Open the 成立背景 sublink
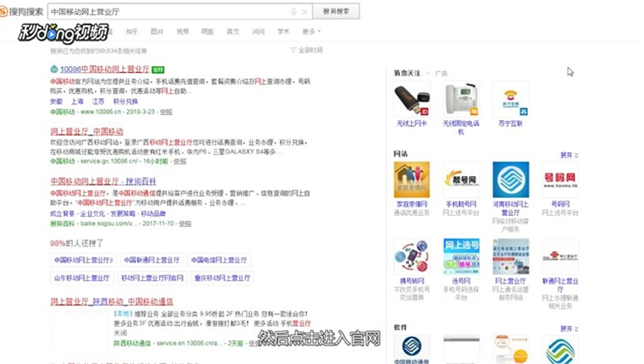Viewport: 644px width, 364px height. click(x=63, y=214)
